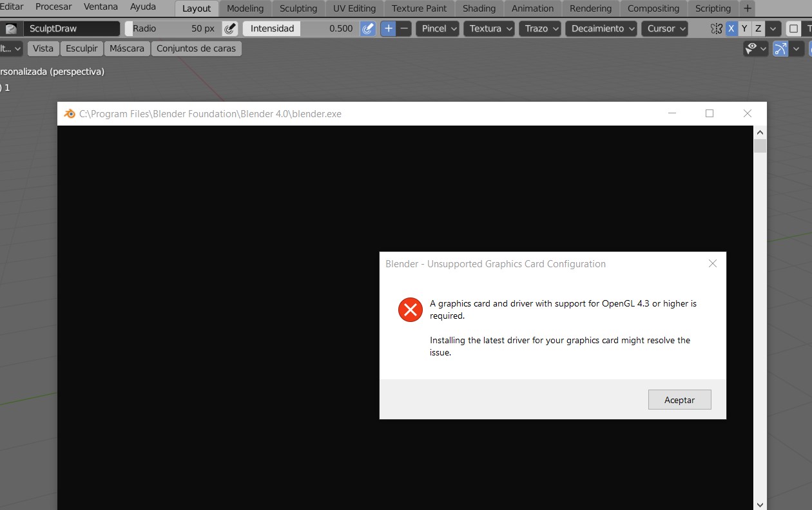This screenshot has height=510, width=812.
Task: Open the Ayuda menu
Action: tap(143, 7)
